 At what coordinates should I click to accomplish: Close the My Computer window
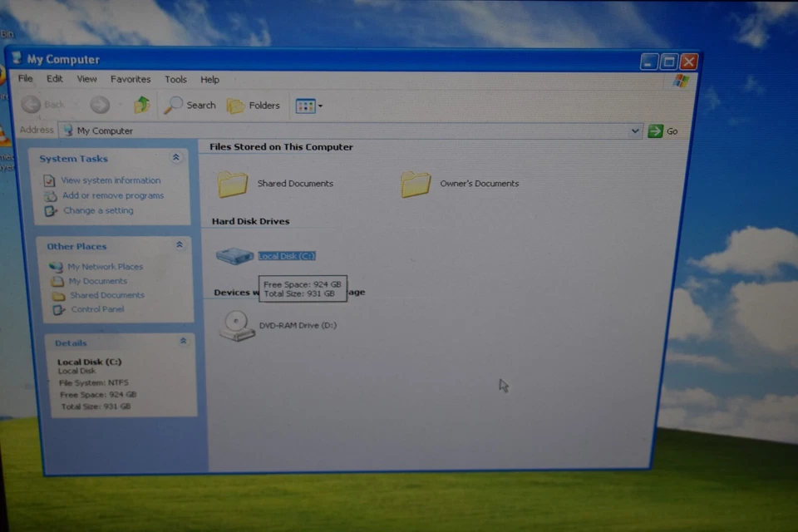(688, 62)
